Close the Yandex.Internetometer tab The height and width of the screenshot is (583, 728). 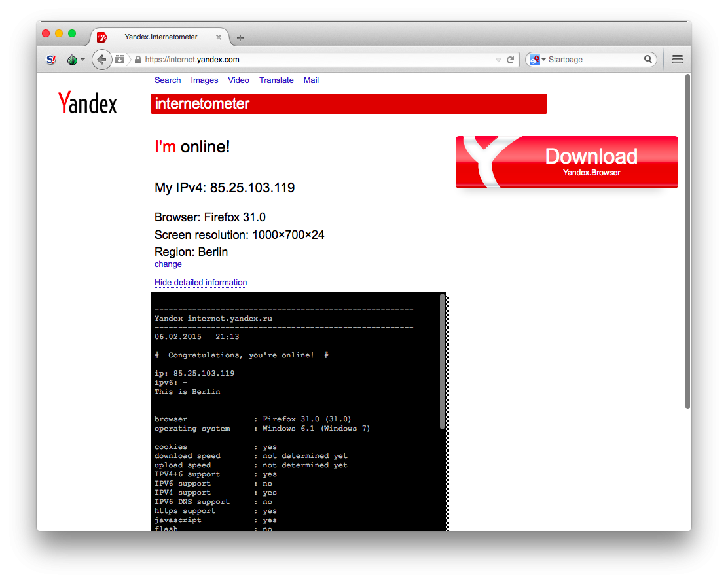(x=219, y=37)
